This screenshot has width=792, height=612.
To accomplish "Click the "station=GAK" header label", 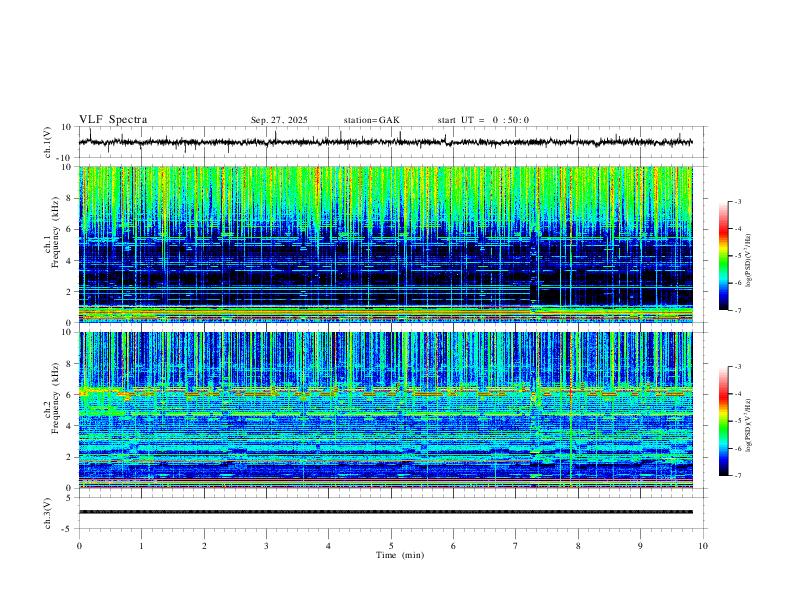I will tap(371, 120).
